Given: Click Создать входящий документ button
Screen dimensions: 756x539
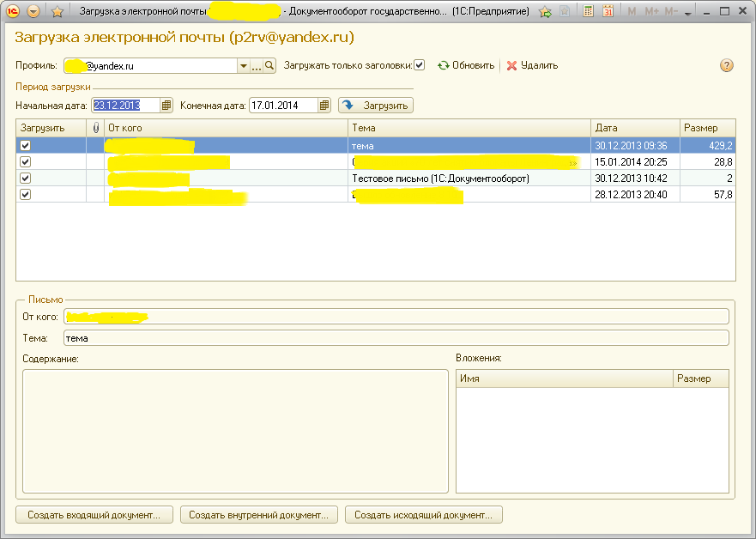Looking at the screenshot, I should 94,515.
